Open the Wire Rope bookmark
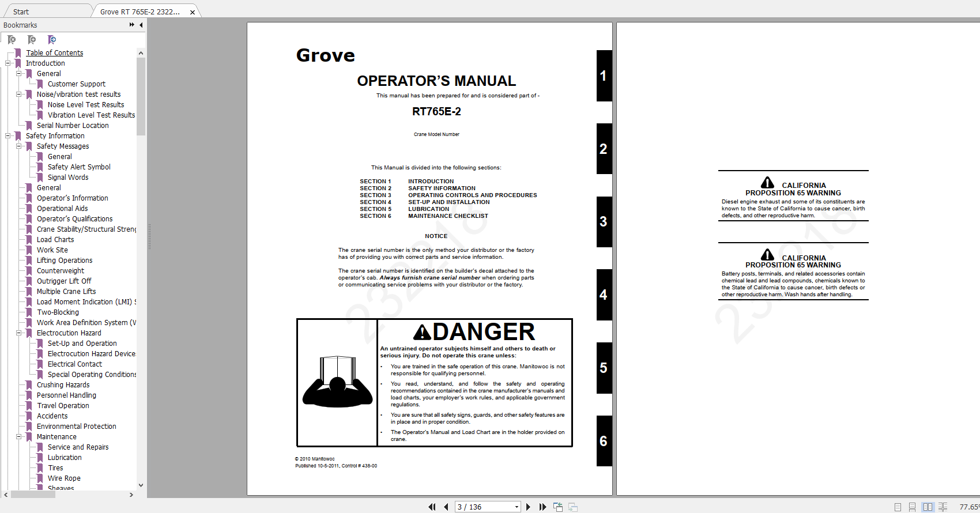 point(64,478)
